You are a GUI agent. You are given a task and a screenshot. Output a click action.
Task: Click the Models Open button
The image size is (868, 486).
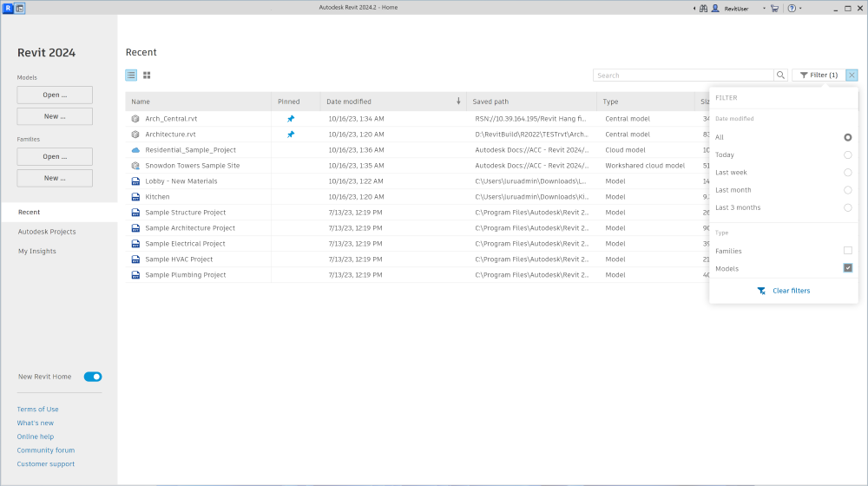pyautogui.click(x=55, y=95)
